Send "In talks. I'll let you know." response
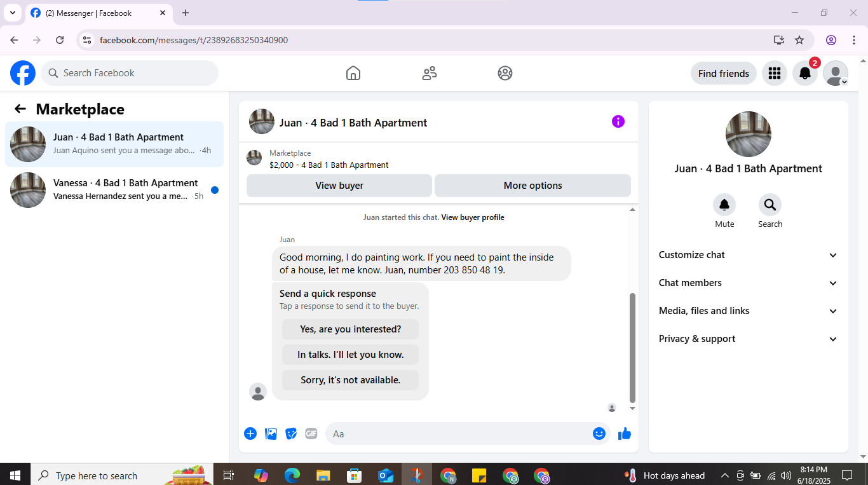 coord(351,355)
